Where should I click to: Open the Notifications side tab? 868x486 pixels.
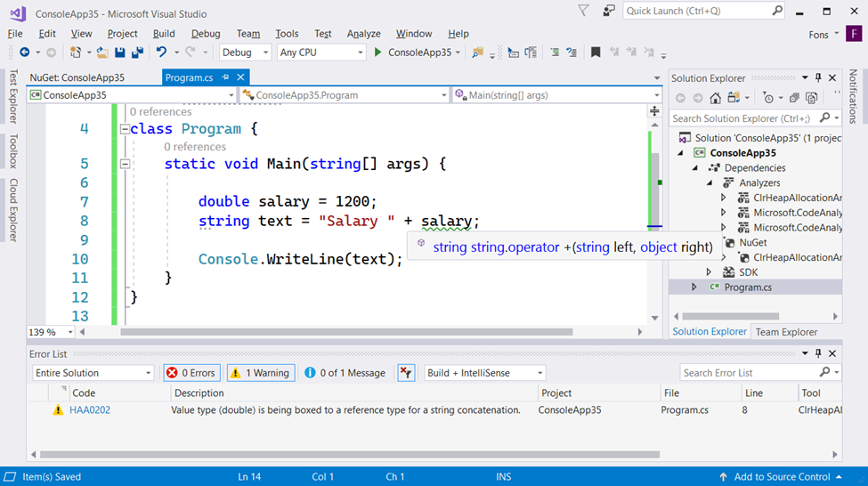pos(853,96)
